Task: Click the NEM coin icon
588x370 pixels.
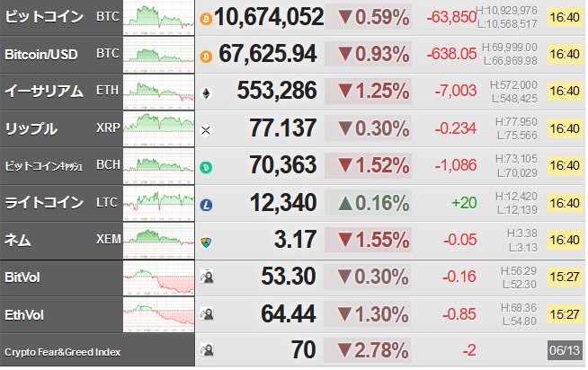Action: click(x=206, y=242)
